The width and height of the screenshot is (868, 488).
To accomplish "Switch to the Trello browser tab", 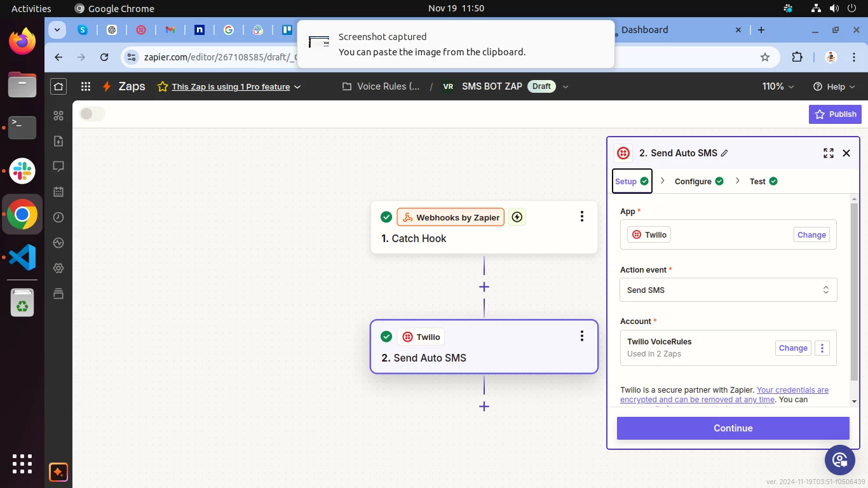I will 287,30.
